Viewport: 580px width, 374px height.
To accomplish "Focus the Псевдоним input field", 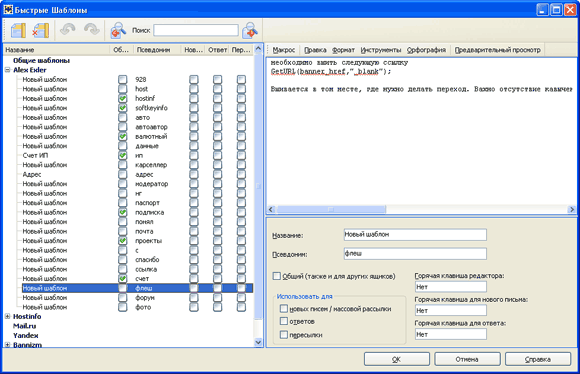I will click(415, 254).
